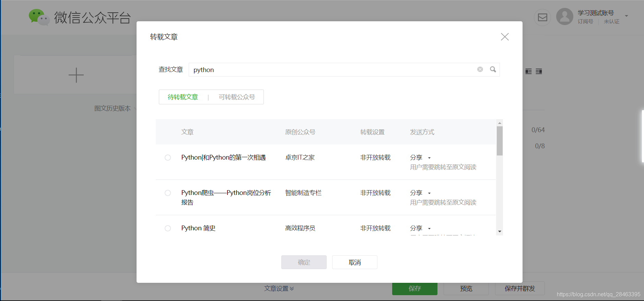Image resolution: width=644 pixels, height=301 pixels.
Task: Click the 订阅号 account type label
Action: pos(585,22)
